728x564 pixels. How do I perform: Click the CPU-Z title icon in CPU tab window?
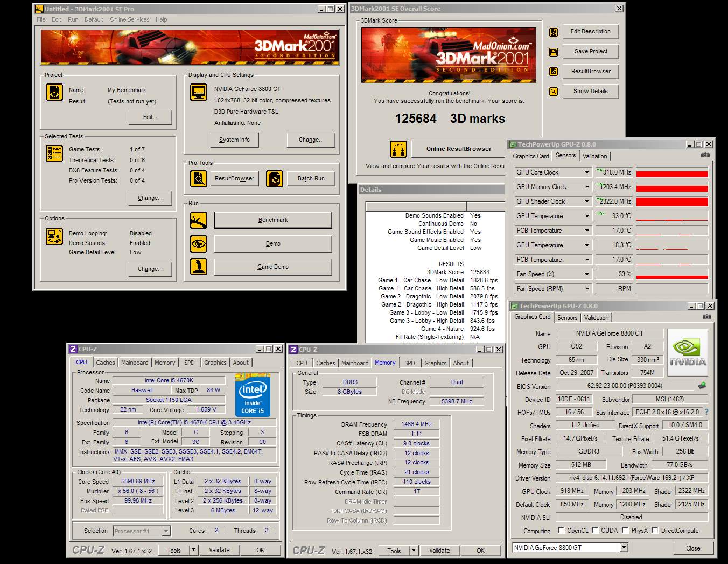[73, 349]
